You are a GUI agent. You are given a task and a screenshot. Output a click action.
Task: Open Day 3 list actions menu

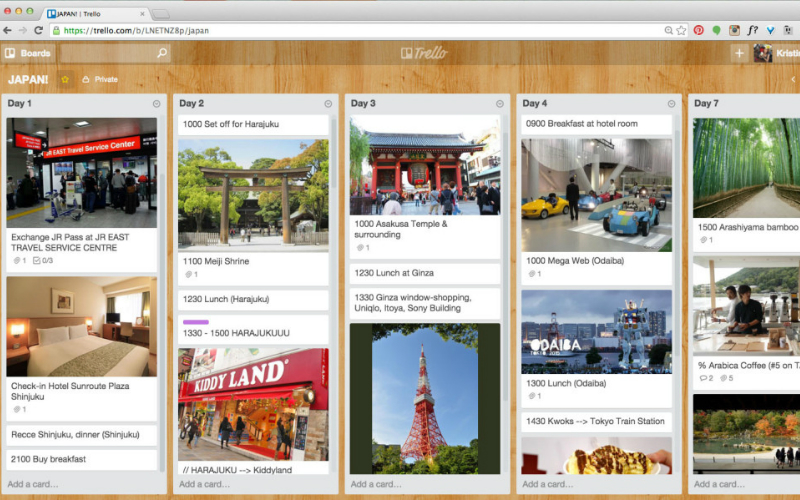point(500,104)
